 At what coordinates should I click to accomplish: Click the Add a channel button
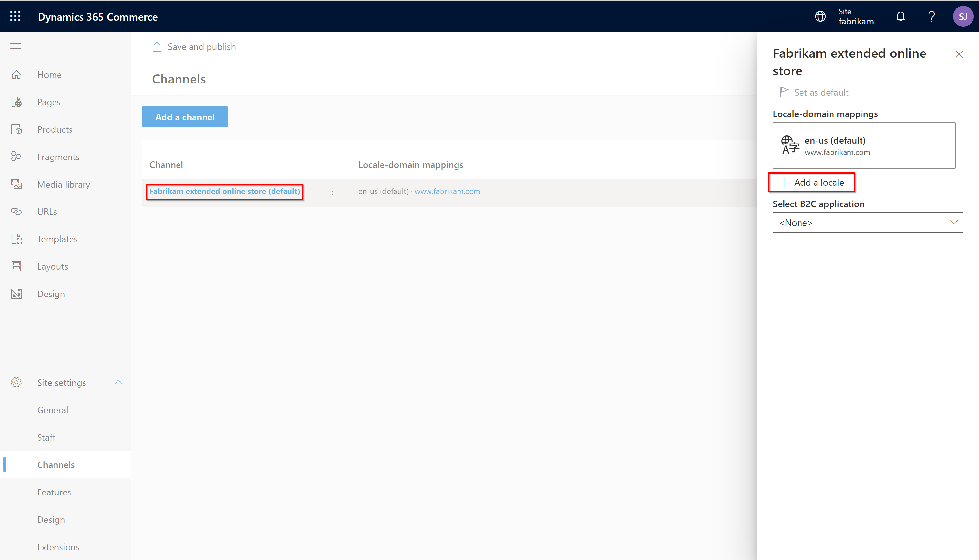coord(185,117)
